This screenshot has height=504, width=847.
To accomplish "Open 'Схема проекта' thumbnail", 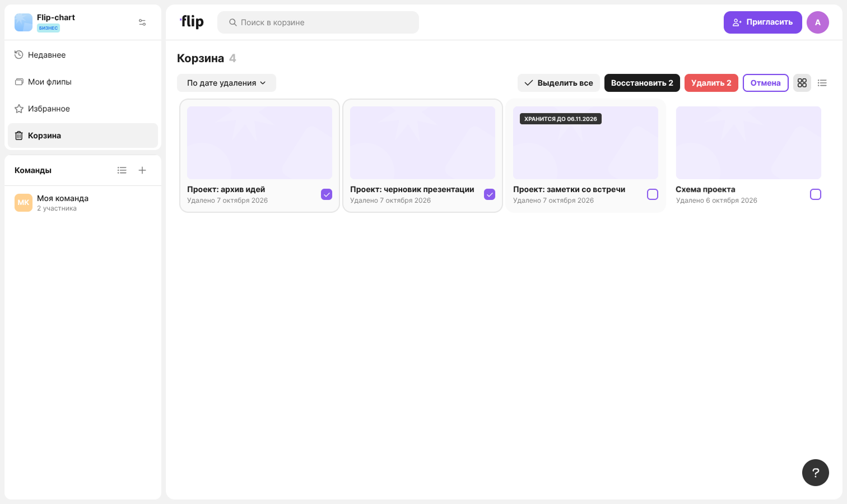I will (748, 143).
